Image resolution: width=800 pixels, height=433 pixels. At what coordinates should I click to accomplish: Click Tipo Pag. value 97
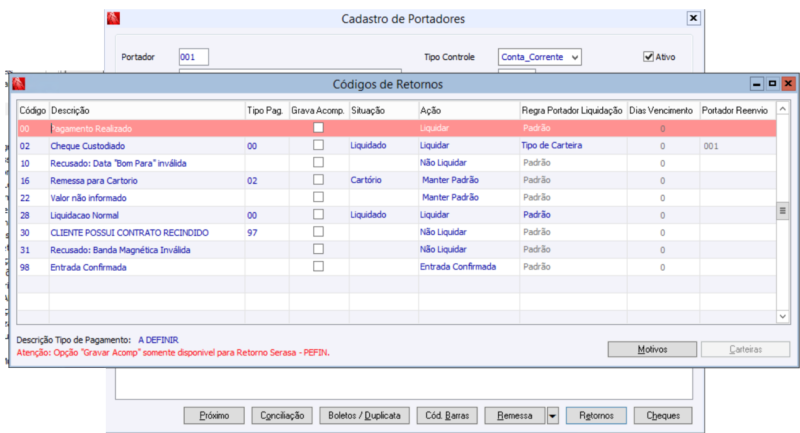tap(267, 233)
